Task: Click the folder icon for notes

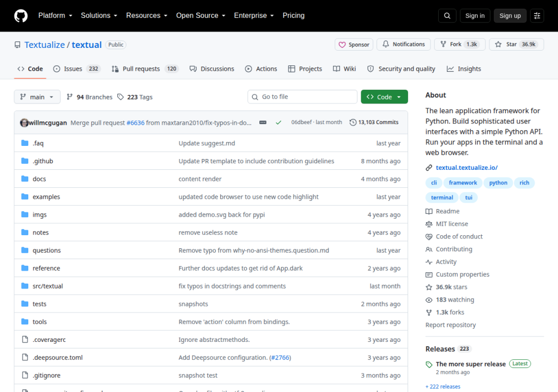Action: coord(25,232)
